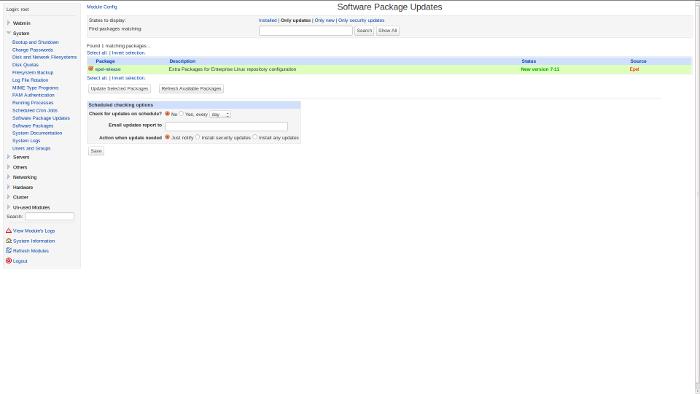Open Running Processes module
Screen dimensions: 700x394
[33, 103]
